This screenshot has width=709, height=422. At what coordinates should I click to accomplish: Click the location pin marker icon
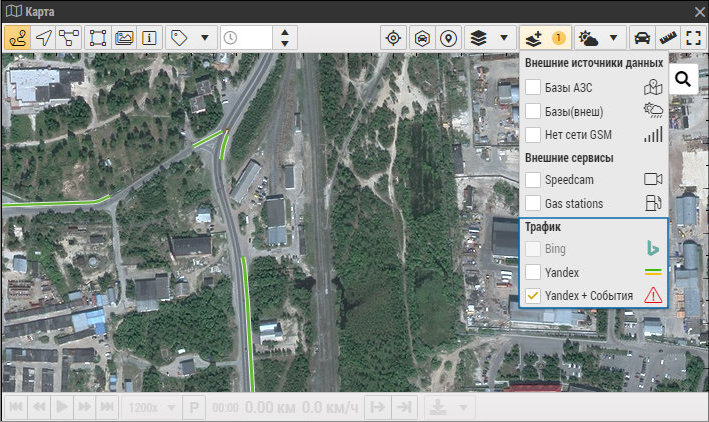[448, 38]
